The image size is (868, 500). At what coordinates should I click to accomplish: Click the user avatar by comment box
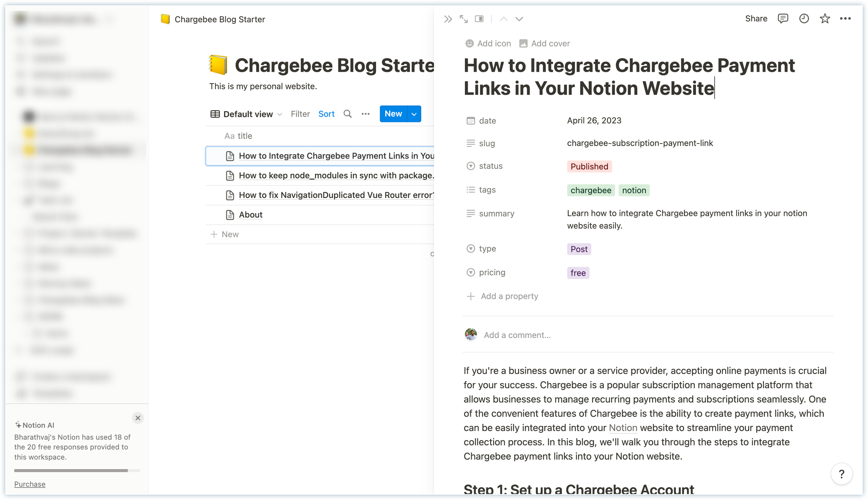pyautogui.click(x=471, y=335)
